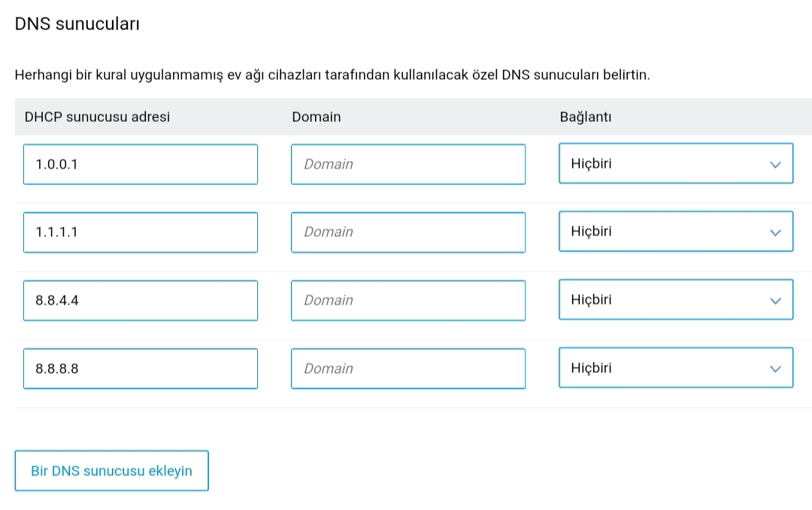Click the chevron arrow in the first row's Hiçbiri dropdown
This screenshot has height=510, width=812.
point(775,165)
